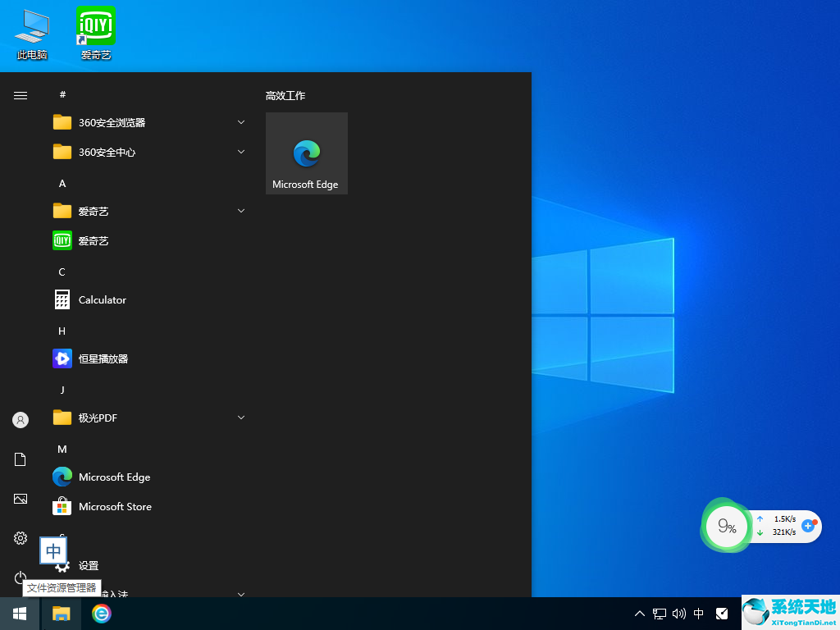Open the 极光PDF folder
The width and height of the screenshot is (840, 630).
(x=149, y=418)
